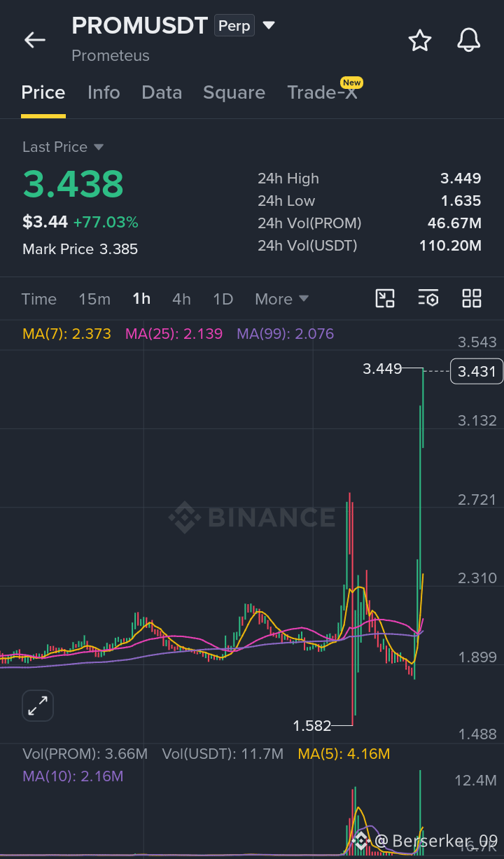The width and height of the screenshot is (504, 859).
Task: Tap the 3.543 price axis label
Action: pyautogui.click(x=477, y=342)
